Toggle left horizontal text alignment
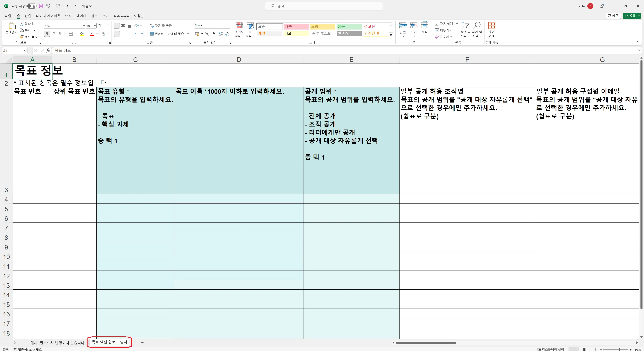 [x=117, y=34]
